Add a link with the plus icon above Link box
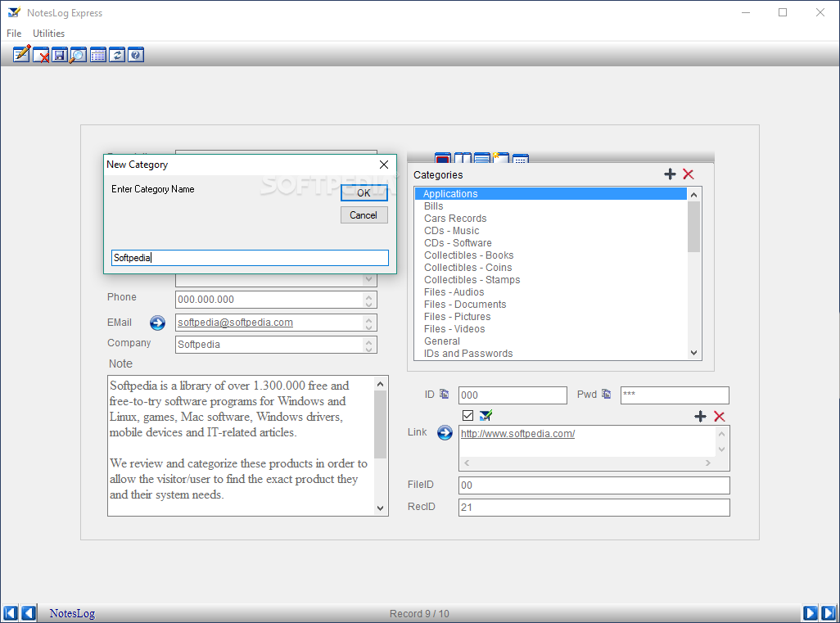 pos(700,416)
